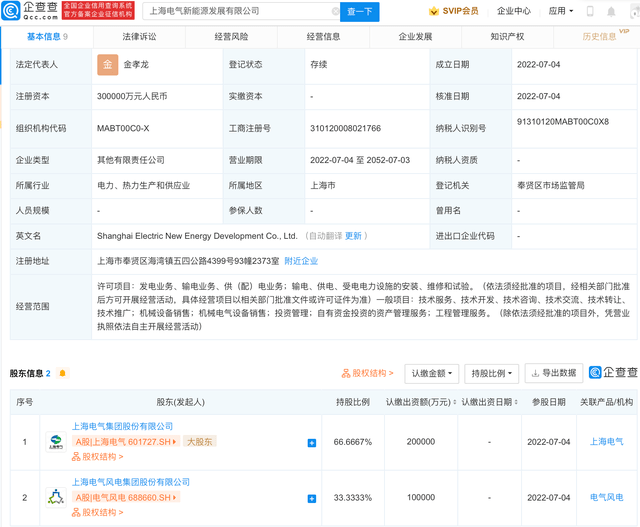Click 大股东 tag
The height and width of the screenshot is (527, 640).
[x=200, y=442]
